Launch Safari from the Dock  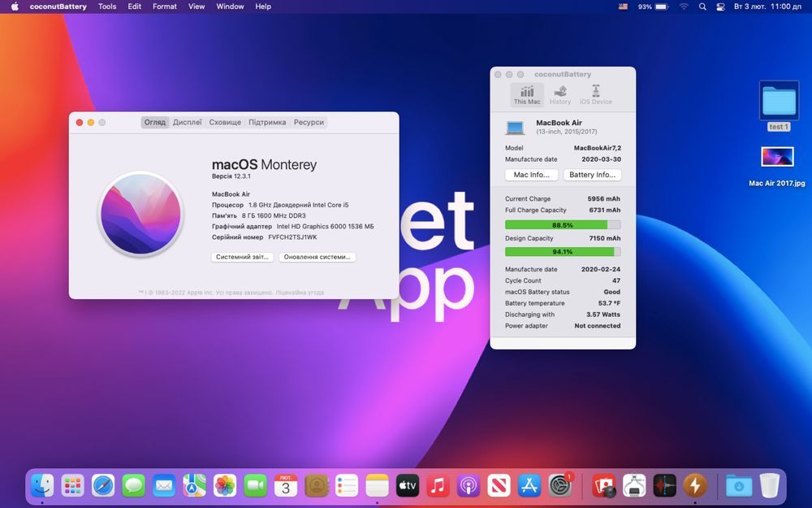103,486
